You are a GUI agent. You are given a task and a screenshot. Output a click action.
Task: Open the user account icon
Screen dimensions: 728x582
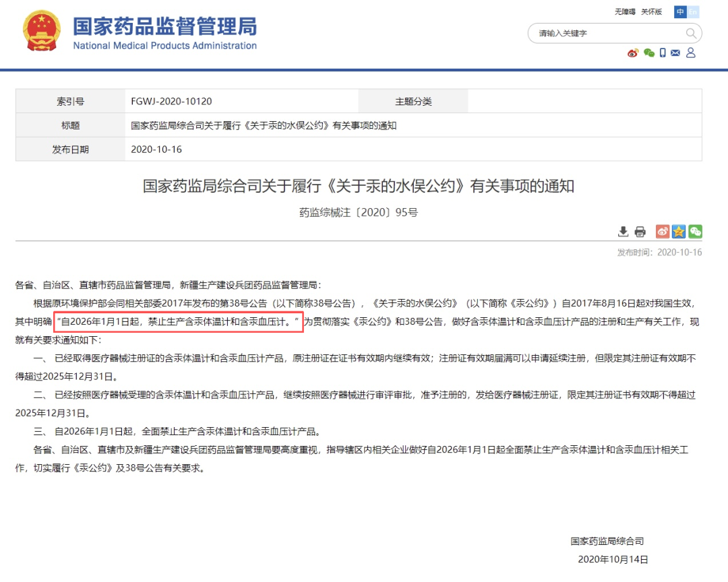pos(690,53)
